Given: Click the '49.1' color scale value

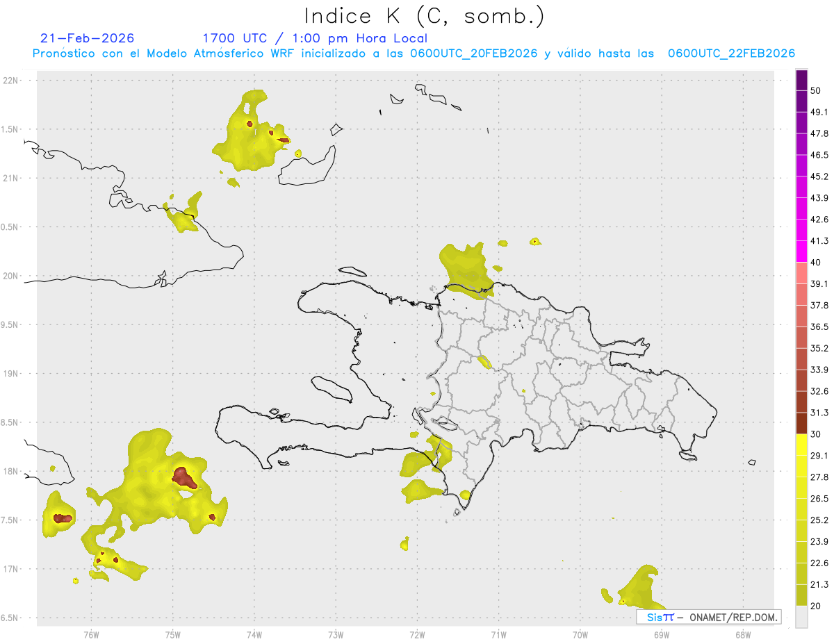Looking at the screenshot, I should point(819,112).
